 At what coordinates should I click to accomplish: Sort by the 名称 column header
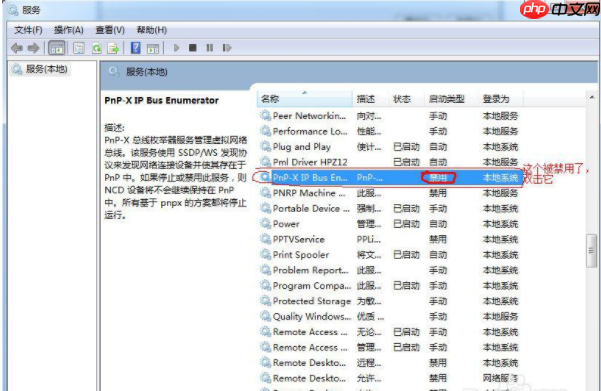tap(305, 99)
